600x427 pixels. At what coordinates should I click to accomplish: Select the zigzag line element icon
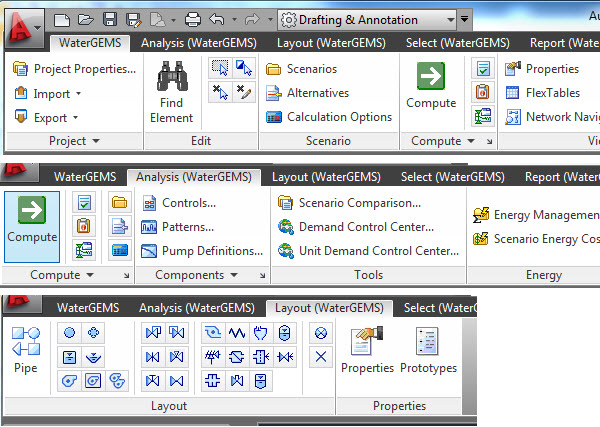click(x=237, y=333)
